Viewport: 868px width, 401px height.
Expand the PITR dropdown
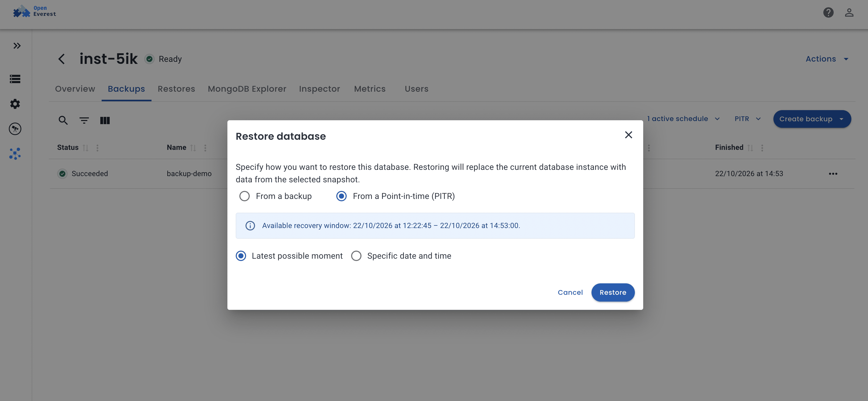tap(748, 119)
